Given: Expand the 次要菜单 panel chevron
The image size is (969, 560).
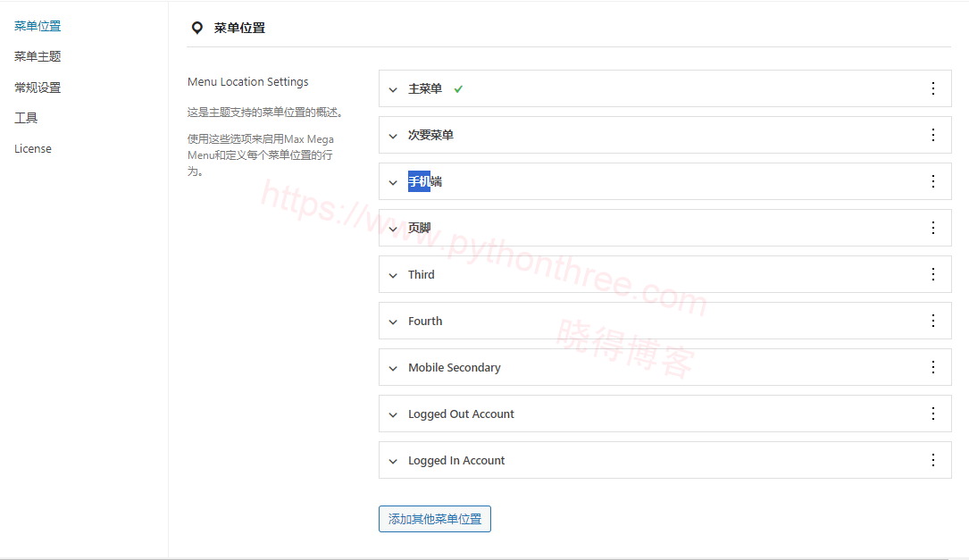Looking at the screenshot, I should [393, 136].
